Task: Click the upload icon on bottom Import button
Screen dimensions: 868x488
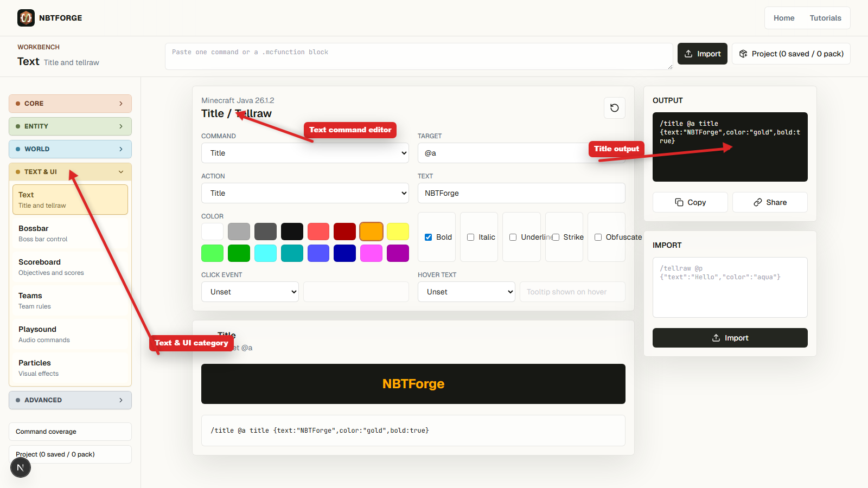Action: (716, 338)
